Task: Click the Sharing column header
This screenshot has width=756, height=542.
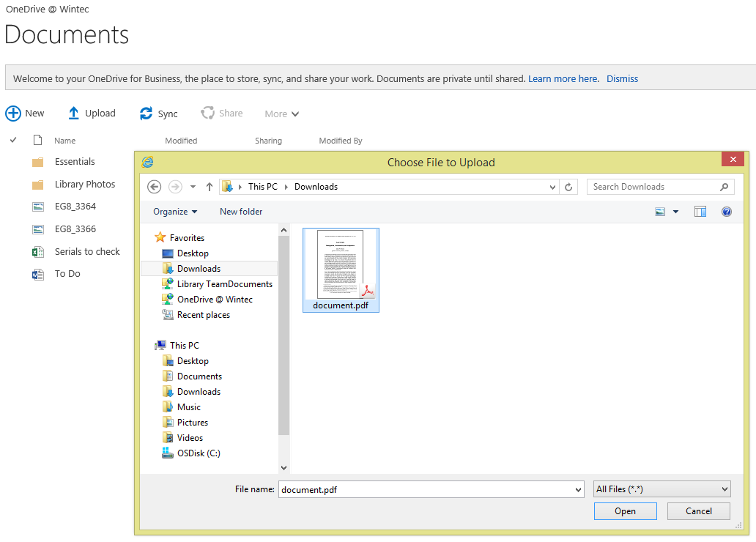Action: click(269, 141)
